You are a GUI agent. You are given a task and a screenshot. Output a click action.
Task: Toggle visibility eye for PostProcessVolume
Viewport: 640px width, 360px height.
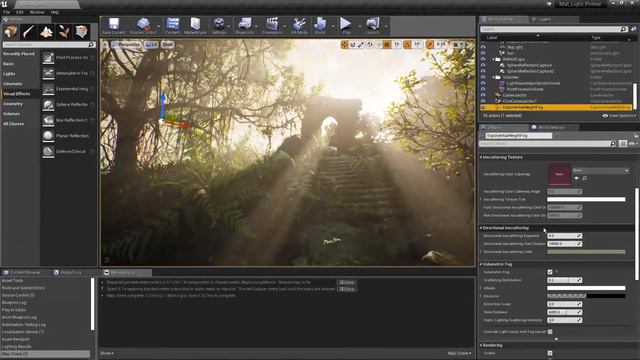(x=483, y=89)
